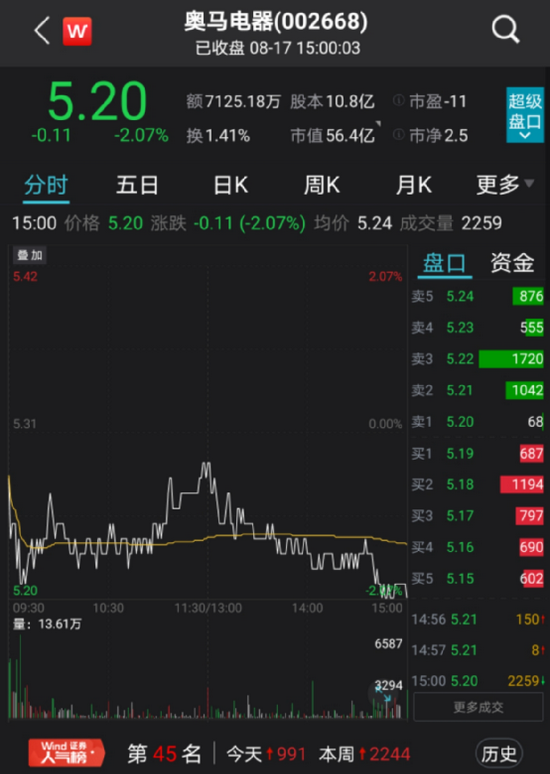Tap the 量: 13.61万 volume label
The width and height of the screenshot is (550, 774).
pyautogui.click(x=47, y=624)
